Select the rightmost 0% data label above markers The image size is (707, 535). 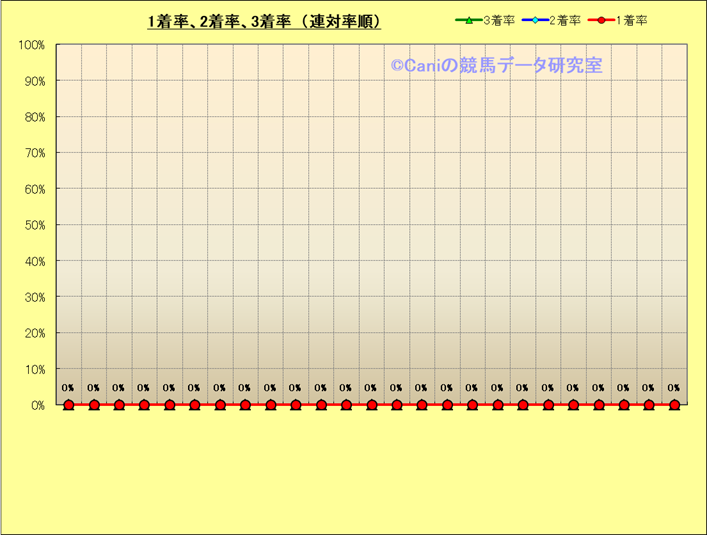(674, 388)
